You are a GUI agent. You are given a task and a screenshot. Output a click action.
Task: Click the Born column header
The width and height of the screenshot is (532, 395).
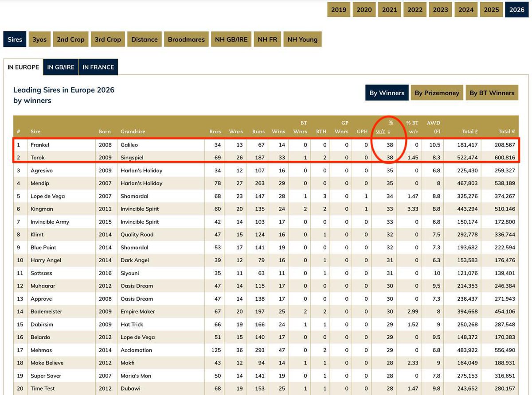point(105,132)
